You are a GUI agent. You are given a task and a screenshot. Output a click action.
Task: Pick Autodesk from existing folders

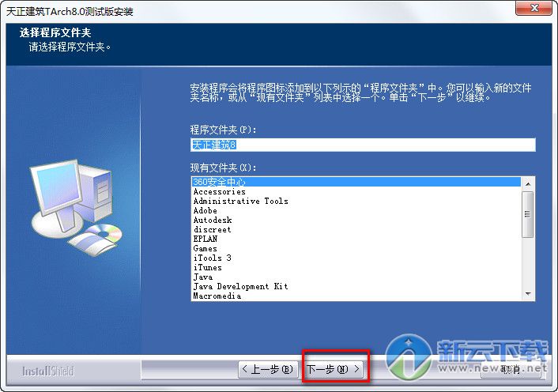pos(356,220)
